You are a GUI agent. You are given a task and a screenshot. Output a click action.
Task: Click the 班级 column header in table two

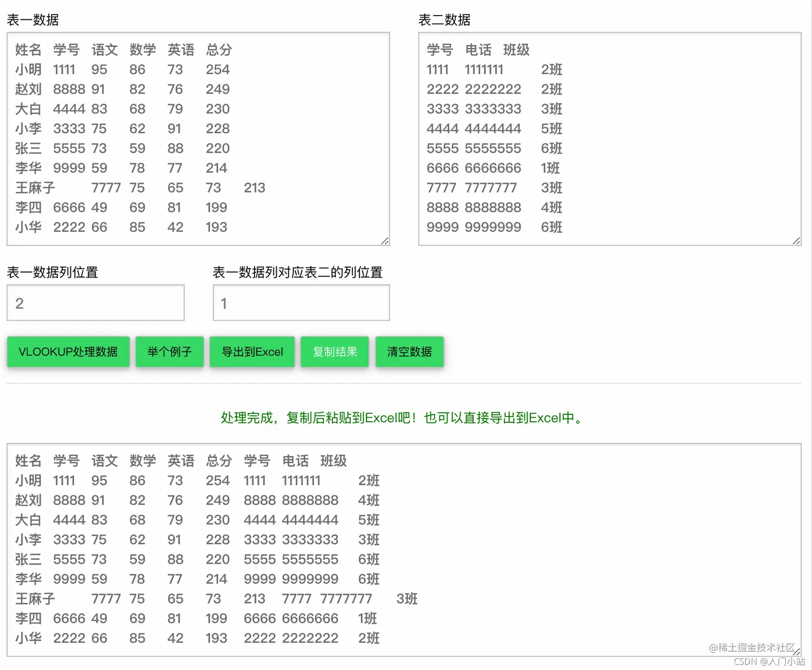516,50
